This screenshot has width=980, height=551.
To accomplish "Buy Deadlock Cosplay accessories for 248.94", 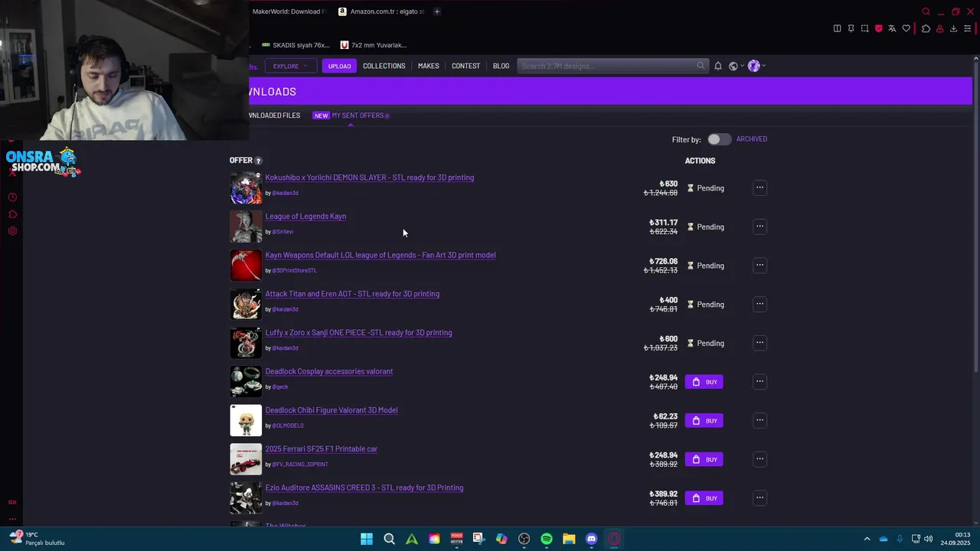I will [704, 382].
